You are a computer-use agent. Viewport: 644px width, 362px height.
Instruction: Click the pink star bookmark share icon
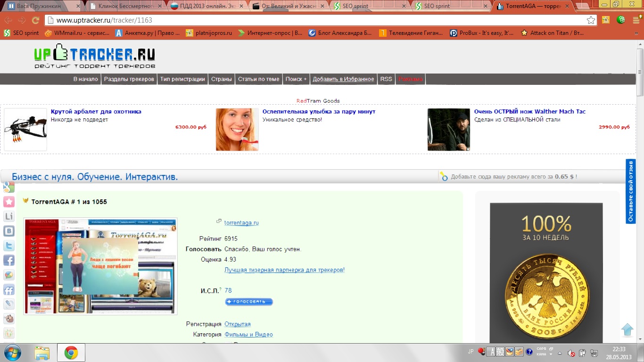pos(9,202)
